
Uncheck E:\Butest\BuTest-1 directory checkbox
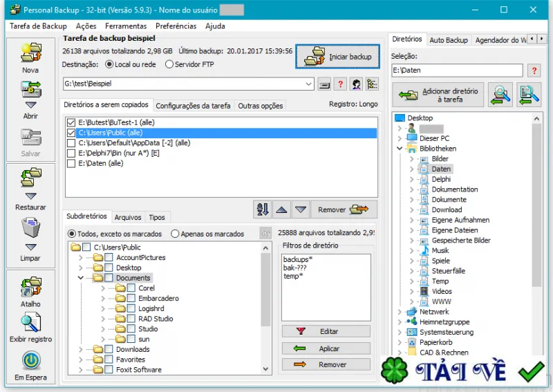[x=71, y=122]
